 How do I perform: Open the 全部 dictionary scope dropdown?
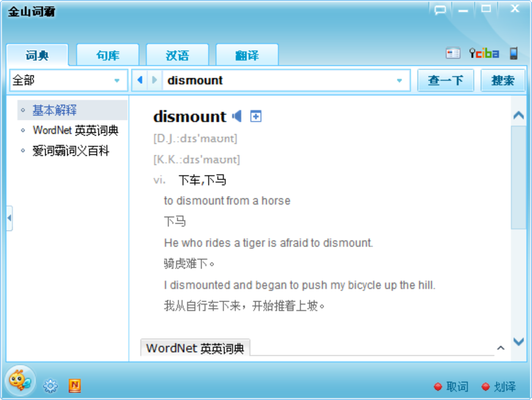point(68,80)
